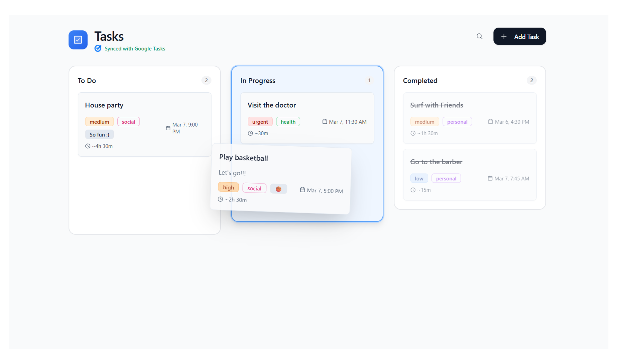Click clock icon on Go to the barber
The image size is (618, 364).
point(413,190)
